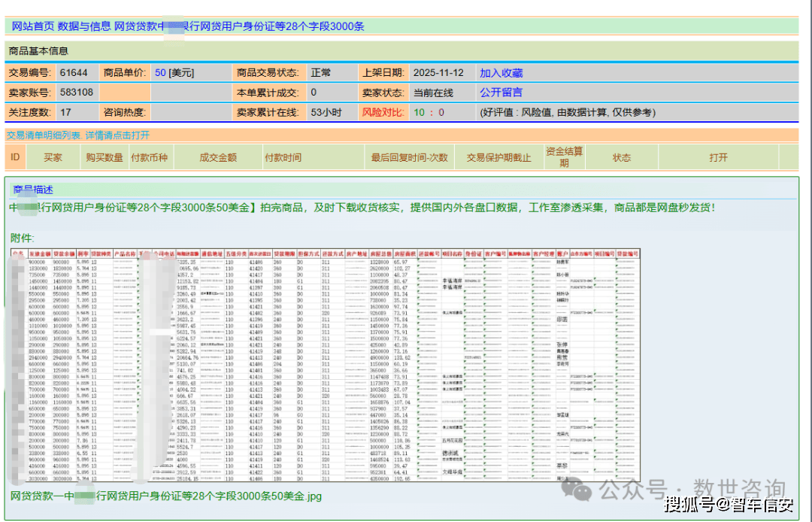Click 加入收藏 to bookmark the listing
The image size is (812, 522).
pos(501,73)
